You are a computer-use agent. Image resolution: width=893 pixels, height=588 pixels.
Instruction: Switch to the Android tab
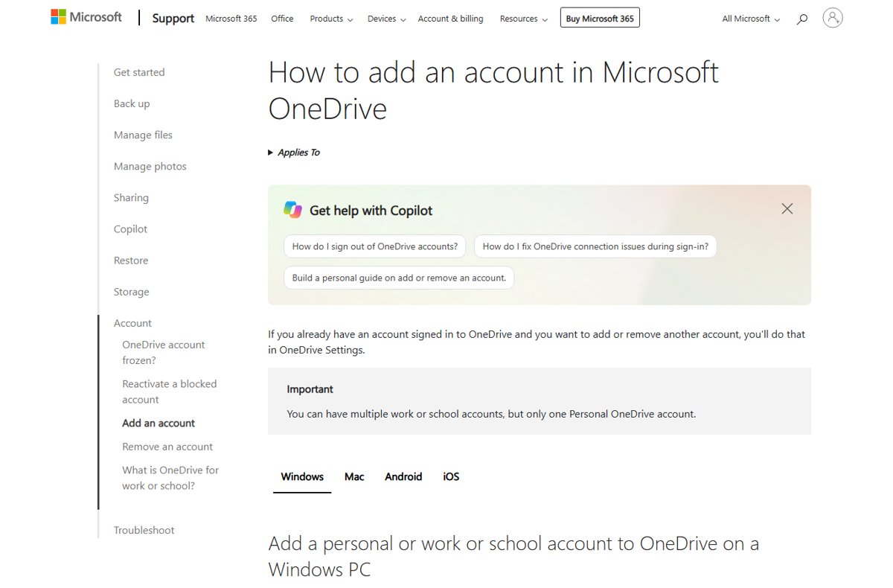click(x=403, y=476)
